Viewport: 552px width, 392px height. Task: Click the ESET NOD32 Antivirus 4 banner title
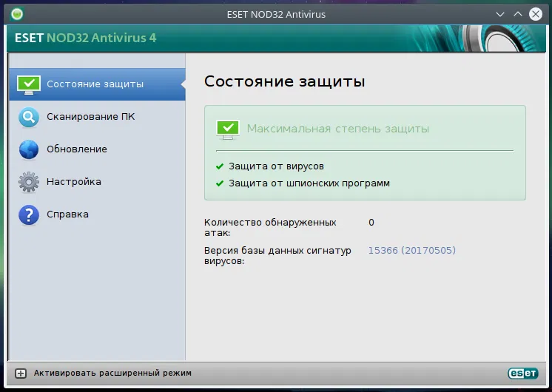click(86, 38)
